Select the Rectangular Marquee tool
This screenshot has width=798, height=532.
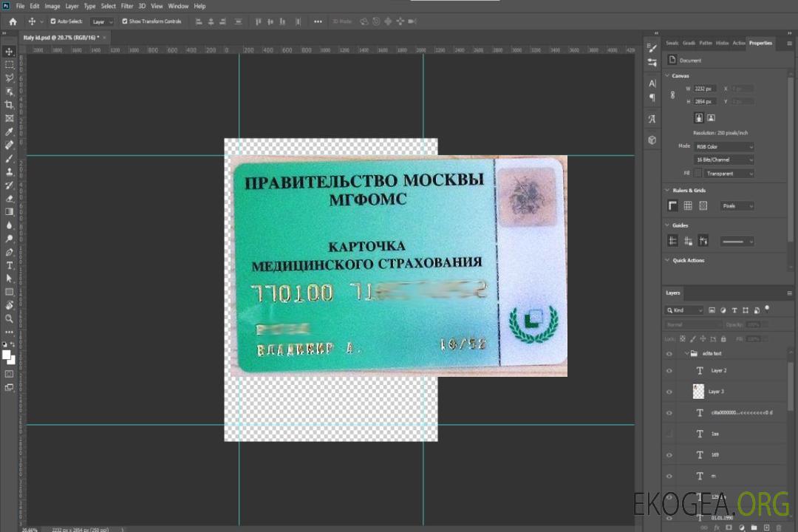(x=9, y=65)
